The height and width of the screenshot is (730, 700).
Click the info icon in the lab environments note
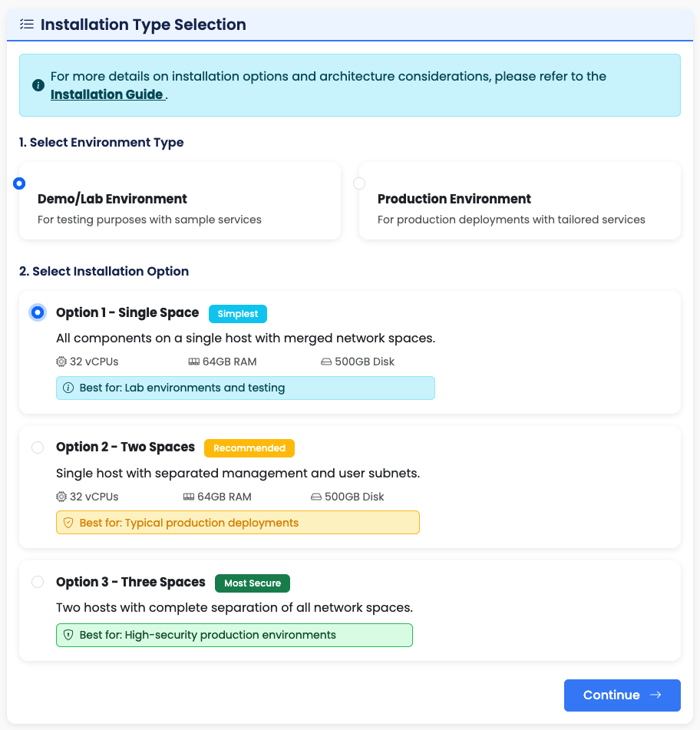(x=68, y=388)
